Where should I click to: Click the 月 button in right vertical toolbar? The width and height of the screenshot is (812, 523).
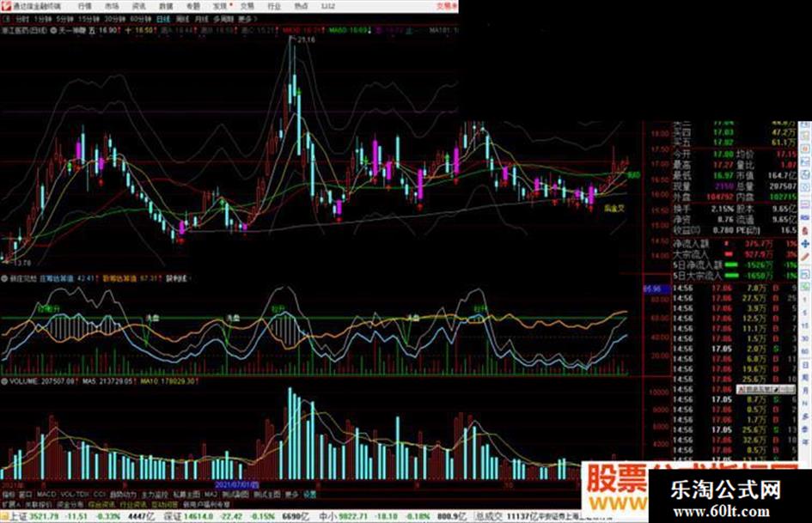[805, 392]
